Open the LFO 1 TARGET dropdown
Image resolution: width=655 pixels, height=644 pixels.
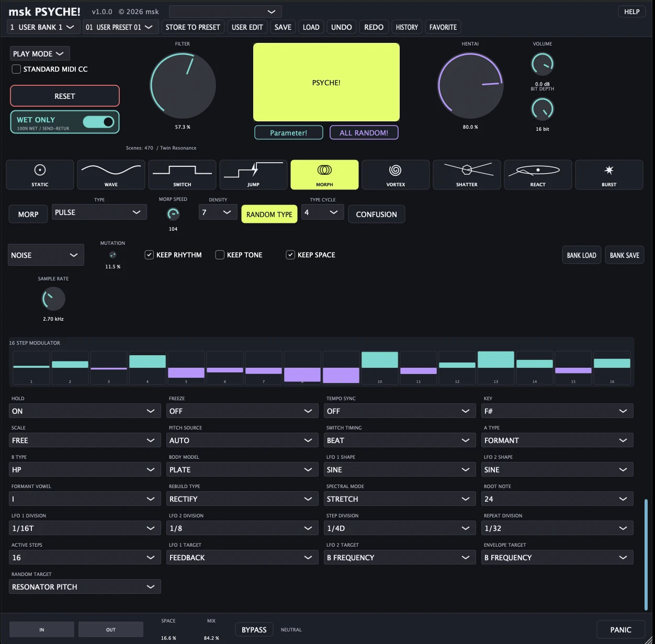point(243,557)
